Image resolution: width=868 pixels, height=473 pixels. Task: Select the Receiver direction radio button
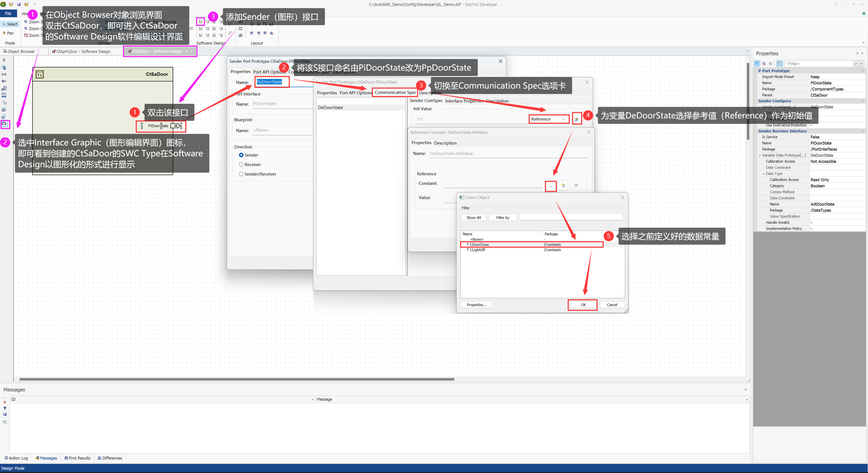coord(241,164)
